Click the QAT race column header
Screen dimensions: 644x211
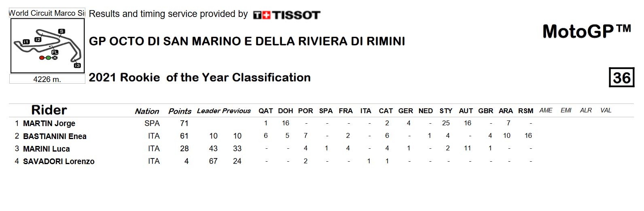click(266, 111)
